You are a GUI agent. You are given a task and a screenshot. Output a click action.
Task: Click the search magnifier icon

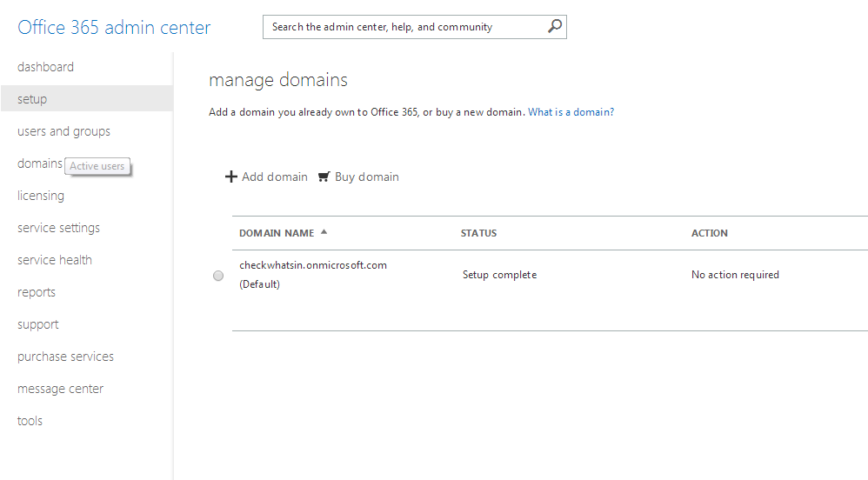[555, 26]
